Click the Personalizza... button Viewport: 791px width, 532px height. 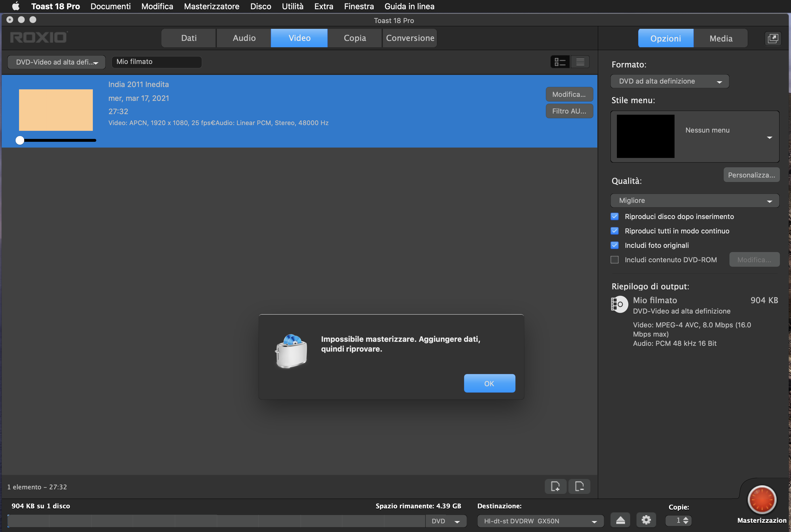click(x=751, y=175)
